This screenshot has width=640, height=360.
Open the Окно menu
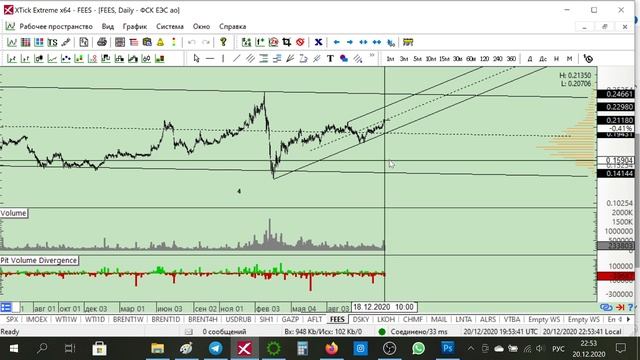(201, 27)
